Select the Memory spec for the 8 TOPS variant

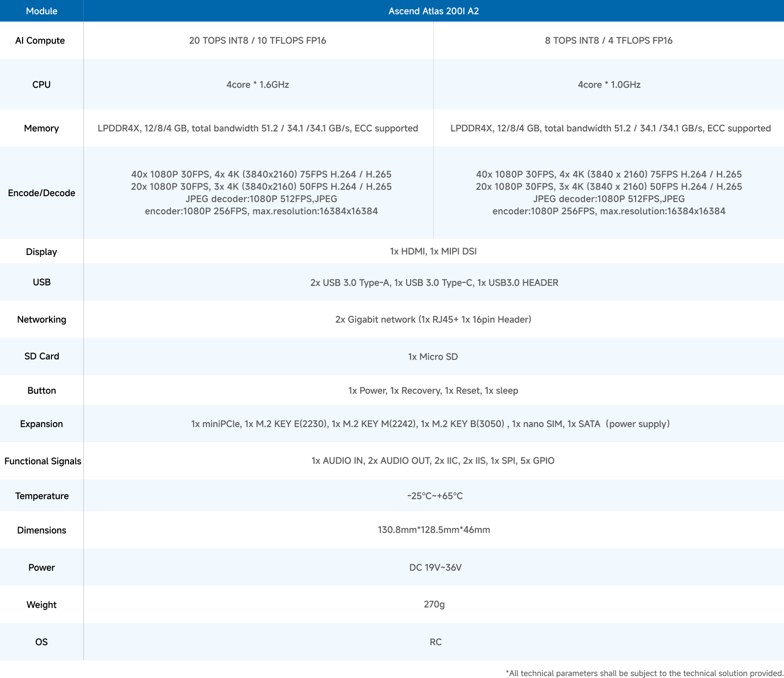[611, 128]
